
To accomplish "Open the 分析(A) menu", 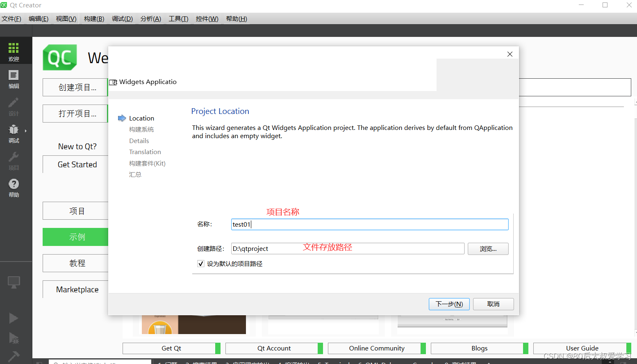I will (x=150, y=19).
